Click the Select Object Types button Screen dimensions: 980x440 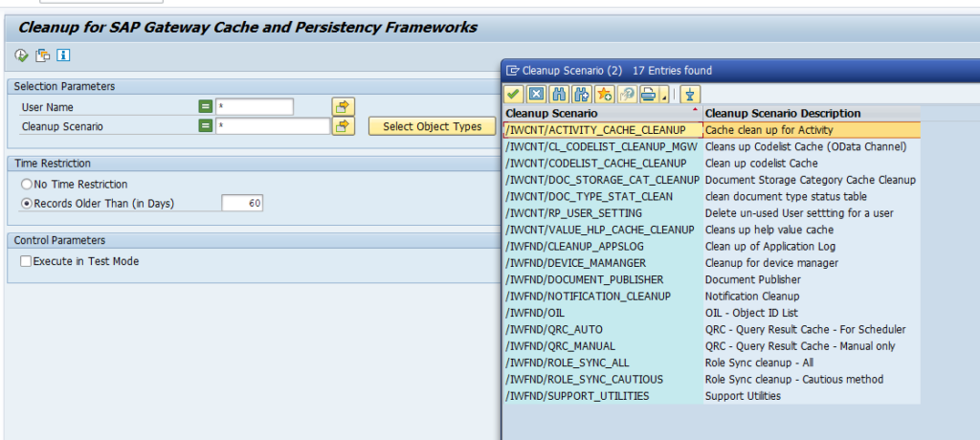pyautogui.click(x=432, y=126)
